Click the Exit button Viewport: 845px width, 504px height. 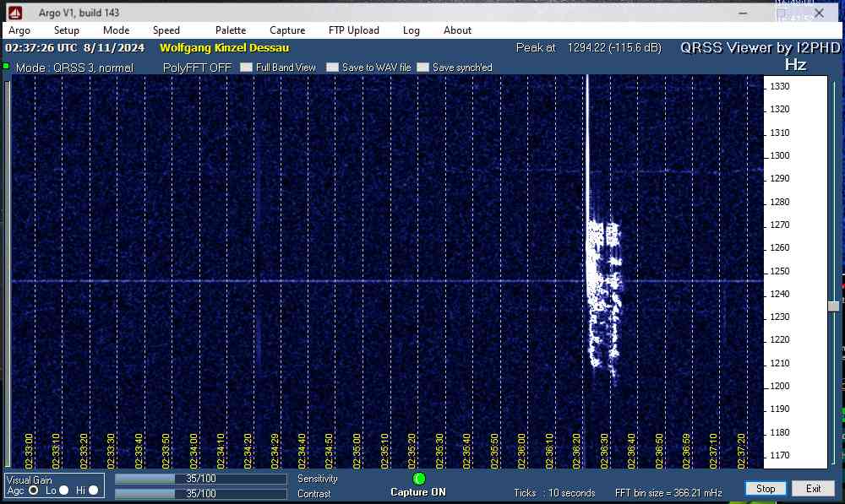(813, 489)
